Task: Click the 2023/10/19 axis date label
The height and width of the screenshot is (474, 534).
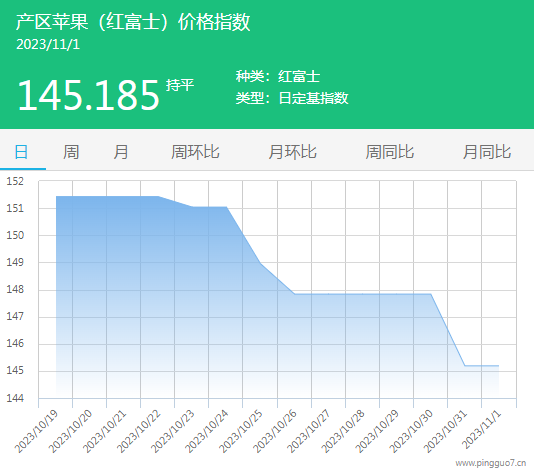Action: point(36,432)
